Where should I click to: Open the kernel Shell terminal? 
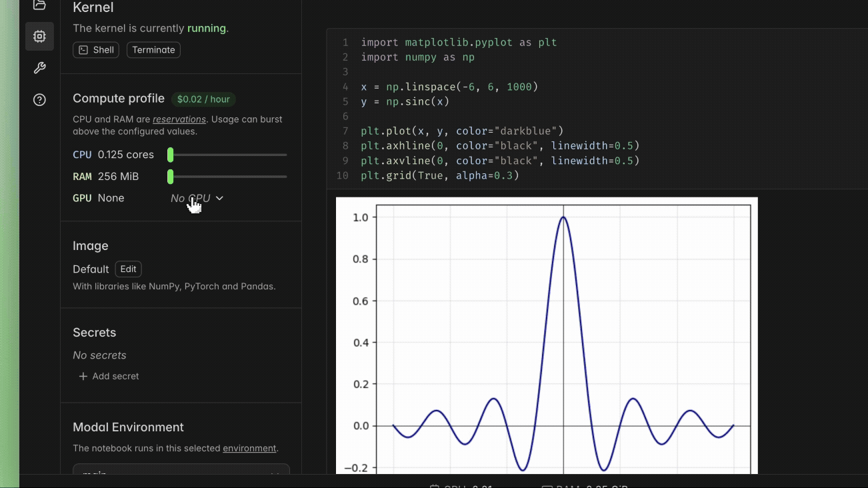point(96,50)
